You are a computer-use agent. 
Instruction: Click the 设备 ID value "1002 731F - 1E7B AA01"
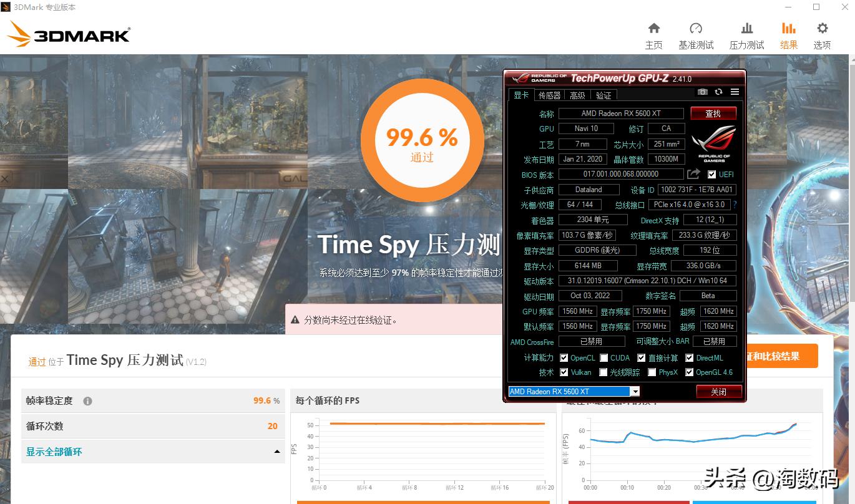[x=697, y=190]
